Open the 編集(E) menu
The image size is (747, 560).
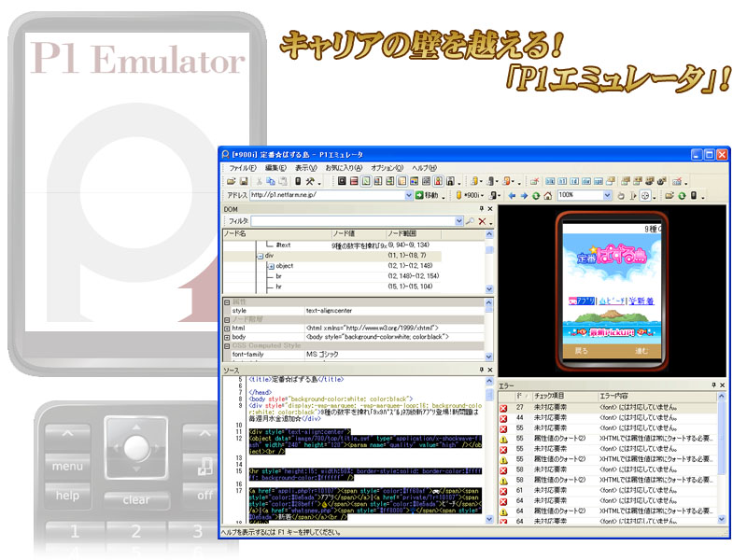click(275, 168)
